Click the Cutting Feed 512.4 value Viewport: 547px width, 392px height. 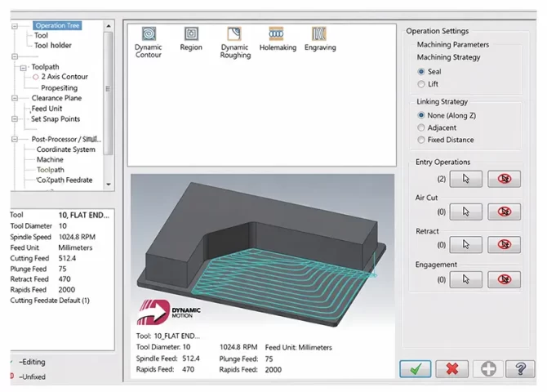click(x=67, y=258)
